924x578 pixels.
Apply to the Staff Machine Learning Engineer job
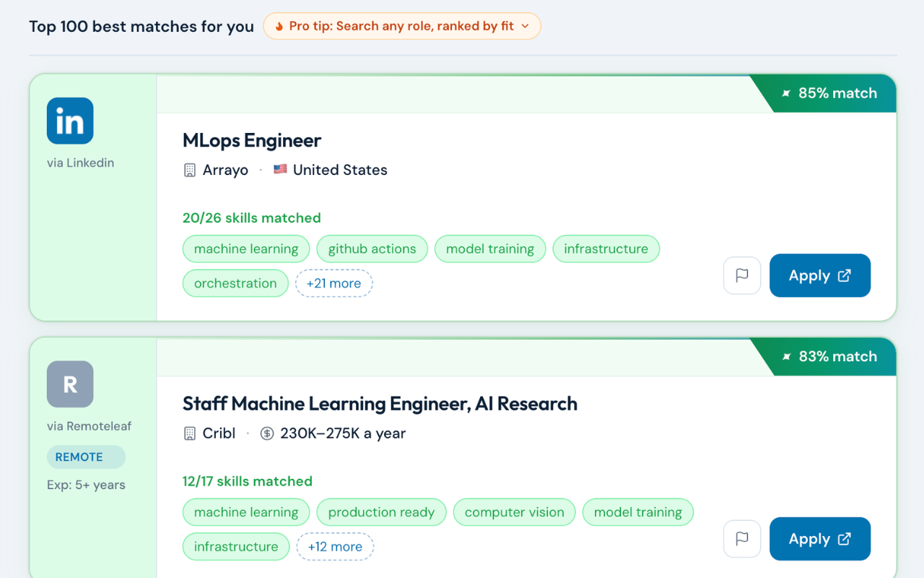[820, 539]
